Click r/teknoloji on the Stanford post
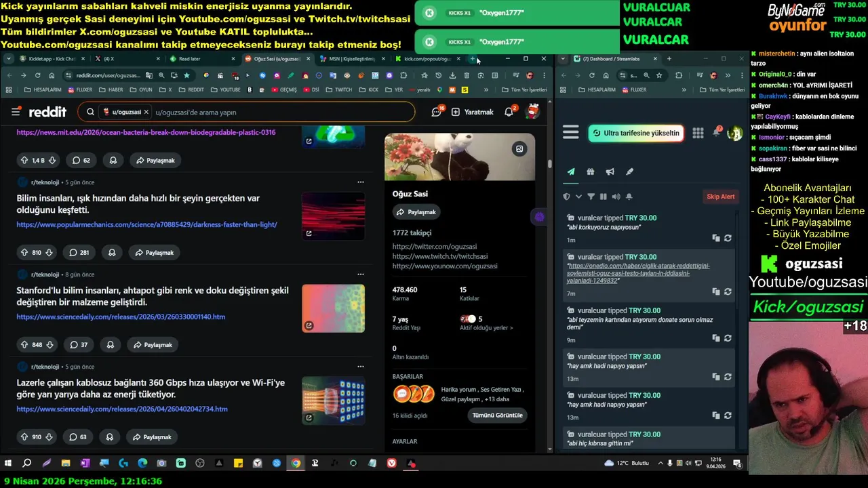Screen dimensions: 868x488 (45, 274)
